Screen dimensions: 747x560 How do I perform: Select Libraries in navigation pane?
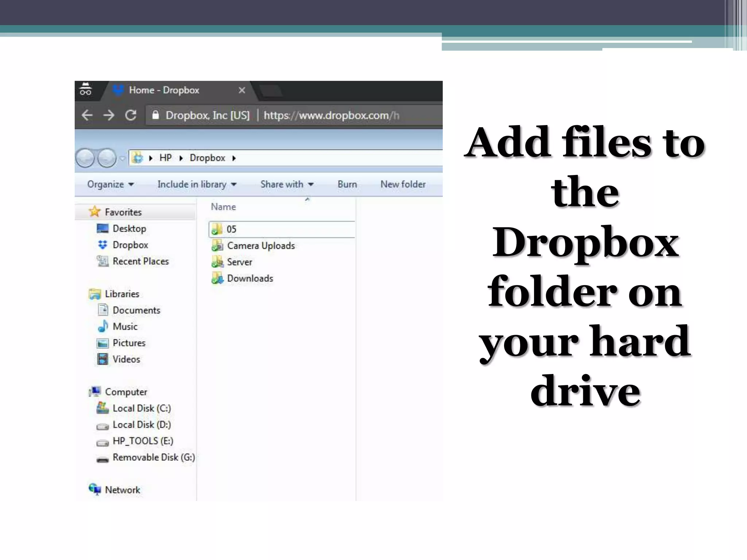[x=122, y=294]
